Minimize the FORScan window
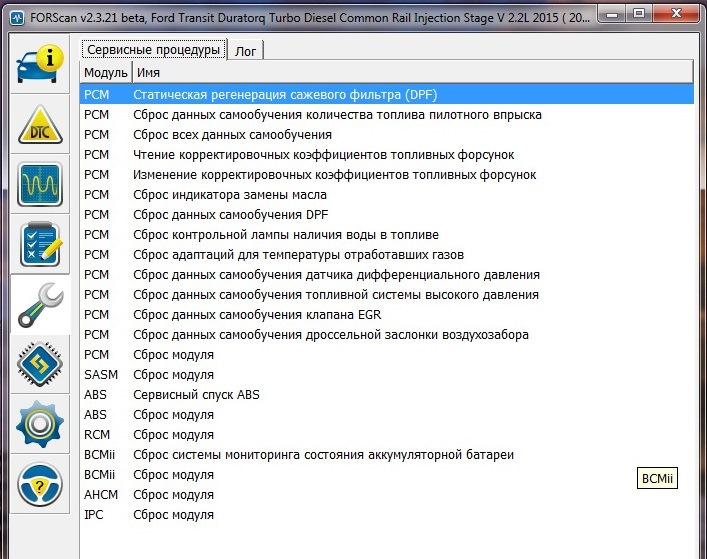Image resolution: width=707 pixels, height=559 pixels. tap(612, 14)
